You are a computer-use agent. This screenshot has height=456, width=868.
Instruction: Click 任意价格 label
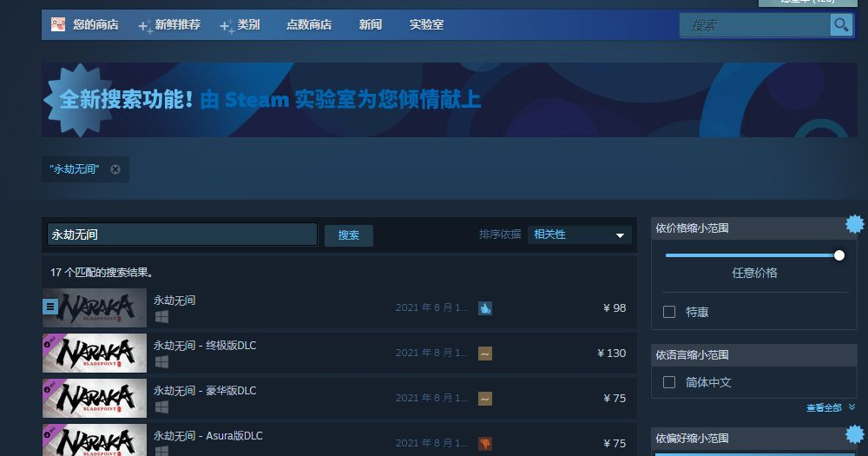pyautogui.click(x=754, y=273)
